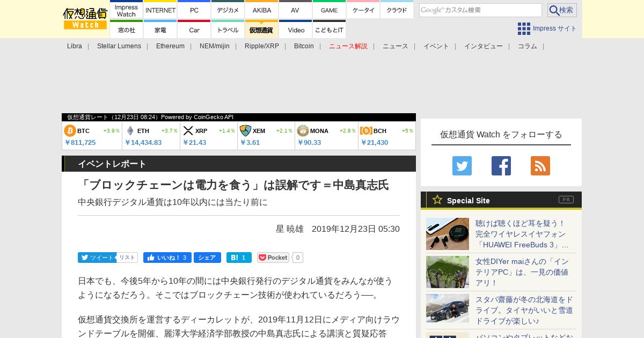Go to the Ethereum category

(170, 46)
